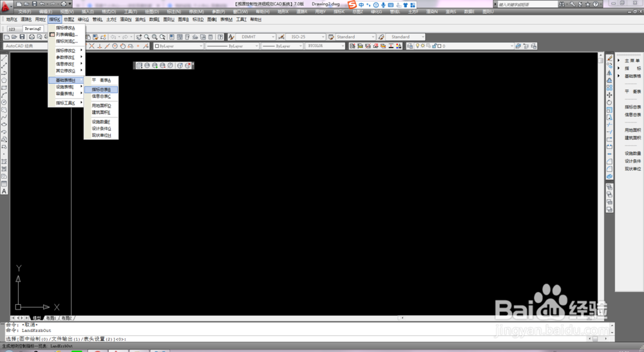This screenshot has width=644, height=352.
Task: Select the Spline tool in draw toolbar
Action: coord(4,117)
